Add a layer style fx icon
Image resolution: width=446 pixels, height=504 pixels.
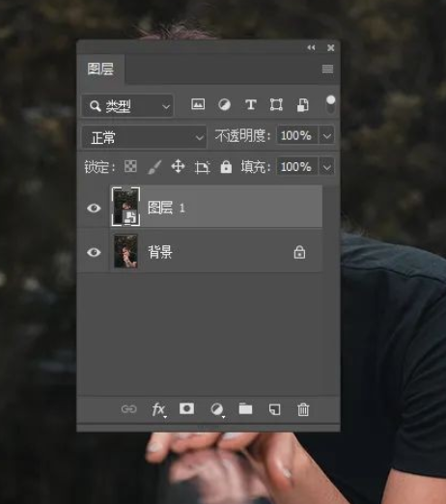pos(158,409)
